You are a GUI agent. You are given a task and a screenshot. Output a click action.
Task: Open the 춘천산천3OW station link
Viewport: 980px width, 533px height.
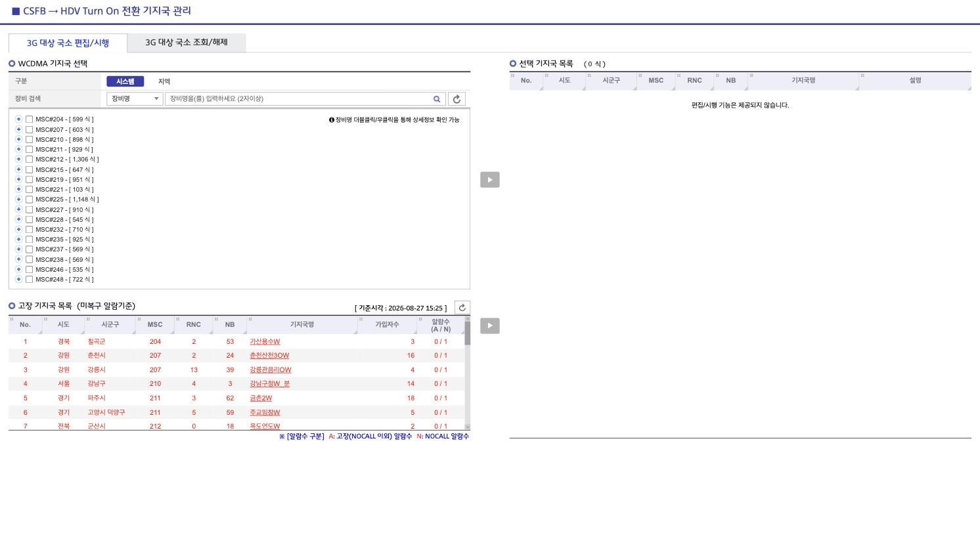point(269,356)
